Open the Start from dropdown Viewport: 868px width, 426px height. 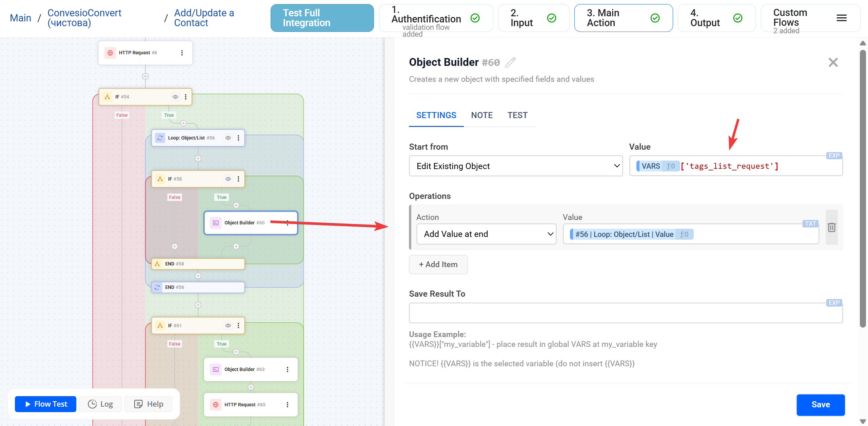tap(515, 166)
